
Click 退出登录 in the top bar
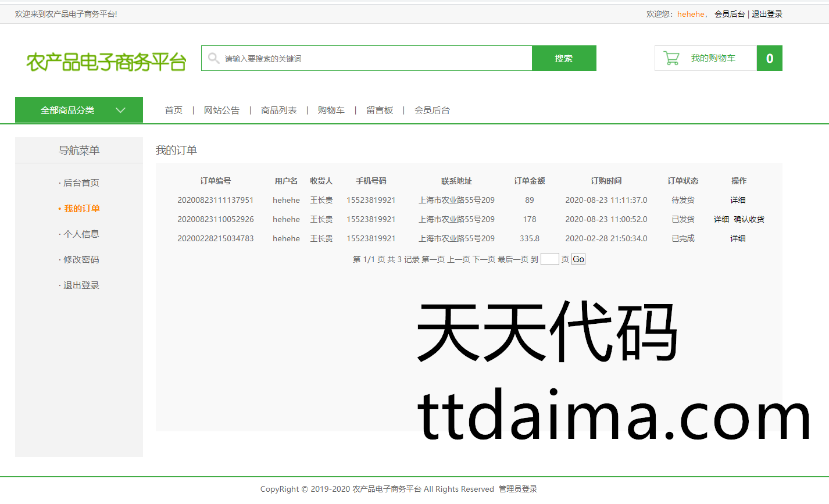(x=767, y=14)
